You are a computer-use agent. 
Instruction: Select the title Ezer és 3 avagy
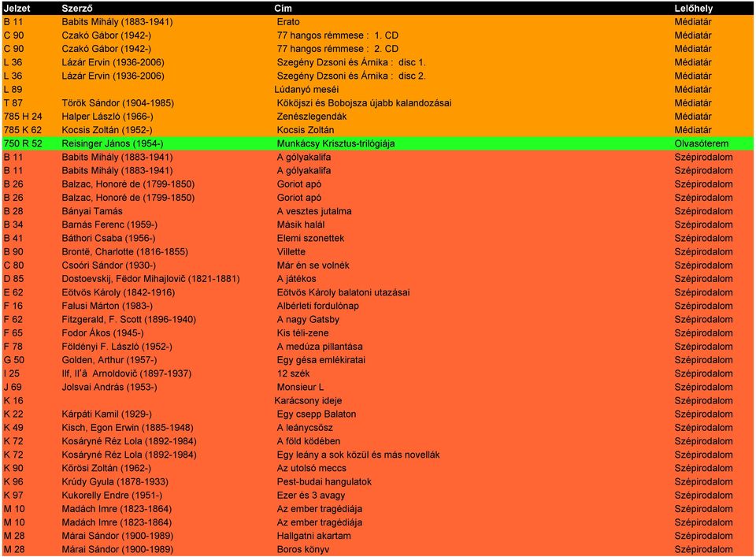tap(311, 494)
